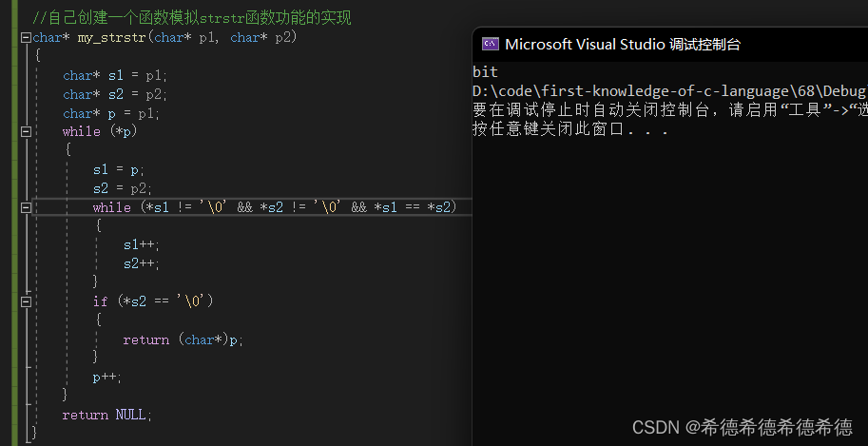This screenshot has width=868, height=446.
Task: Click the inner while condition *s1 == *s2
Action: click(x=413, y=207)
